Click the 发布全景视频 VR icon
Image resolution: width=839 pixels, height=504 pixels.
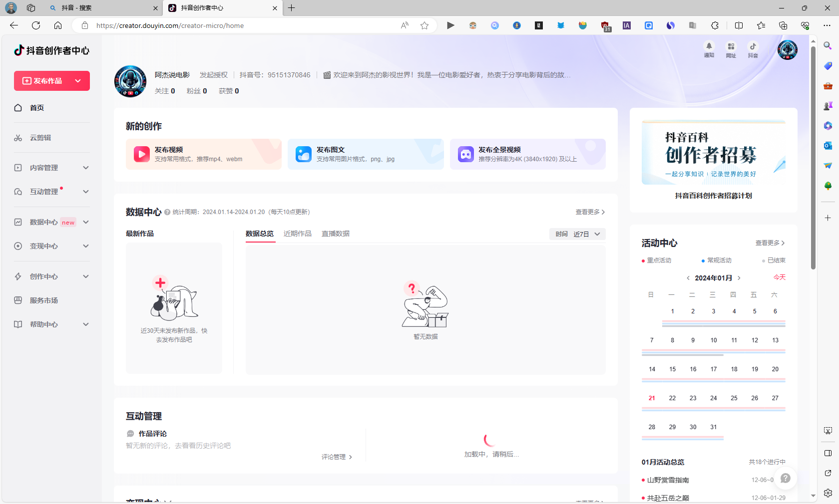click(x=465, y=154)
